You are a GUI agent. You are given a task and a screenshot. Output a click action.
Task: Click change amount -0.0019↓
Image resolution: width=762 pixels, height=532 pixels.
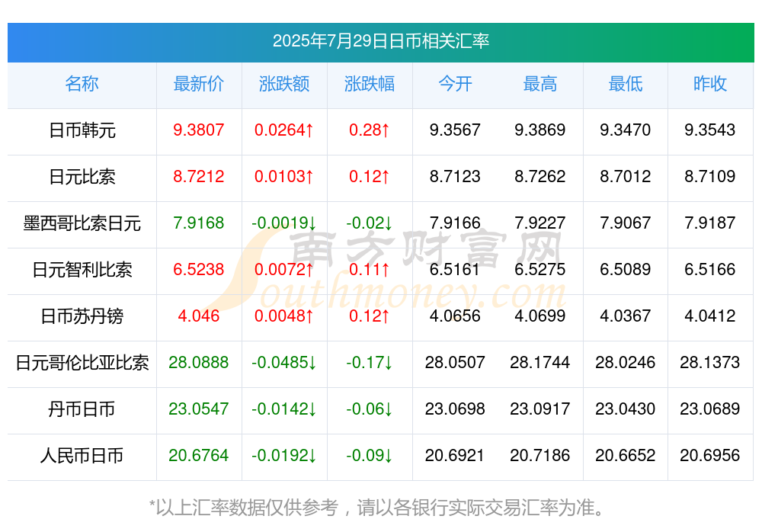point(284,223)
